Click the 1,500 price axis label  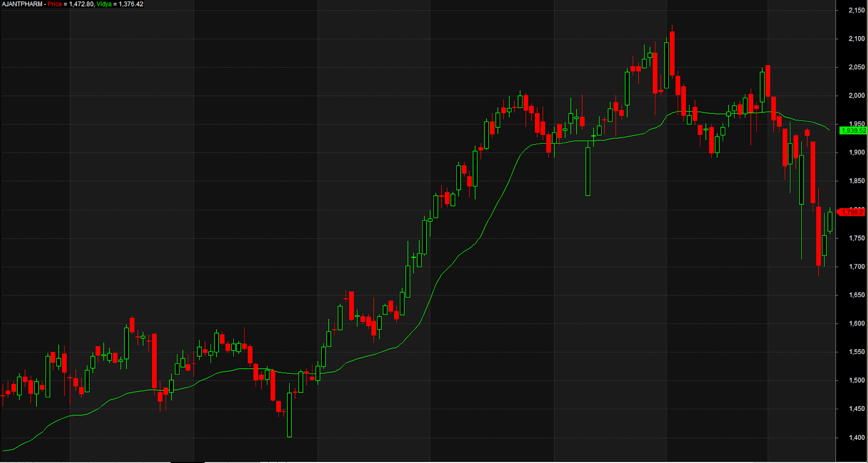point(857,381)
